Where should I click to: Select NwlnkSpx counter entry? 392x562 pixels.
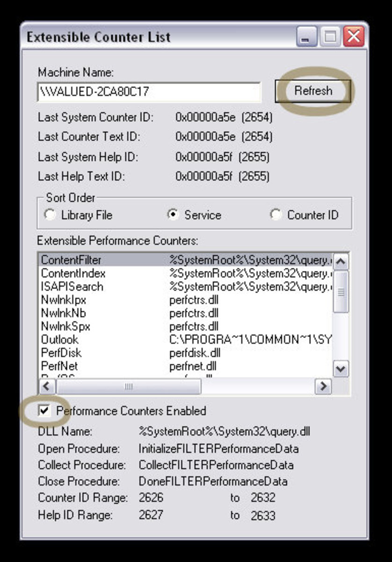click(65, 326)
